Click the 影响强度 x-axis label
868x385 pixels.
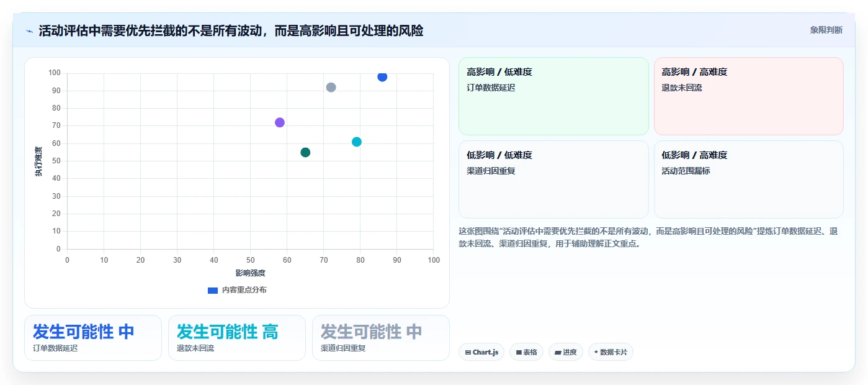tap(250, 273)
